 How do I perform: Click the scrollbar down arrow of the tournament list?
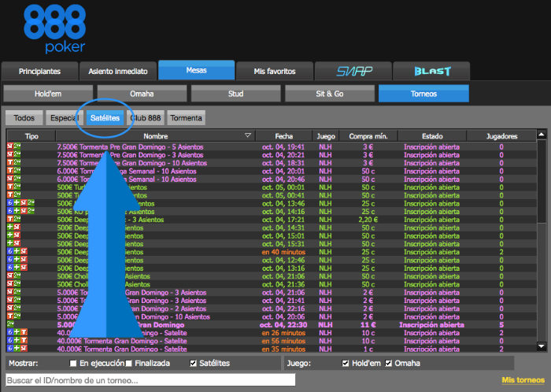[542, 346]
